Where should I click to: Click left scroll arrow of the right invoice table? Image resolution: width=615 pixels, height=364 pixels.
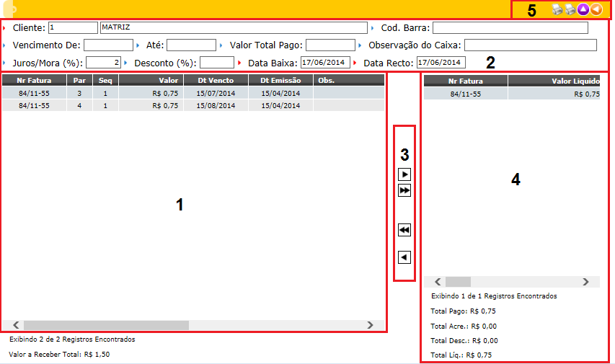[x=435, y=281]
